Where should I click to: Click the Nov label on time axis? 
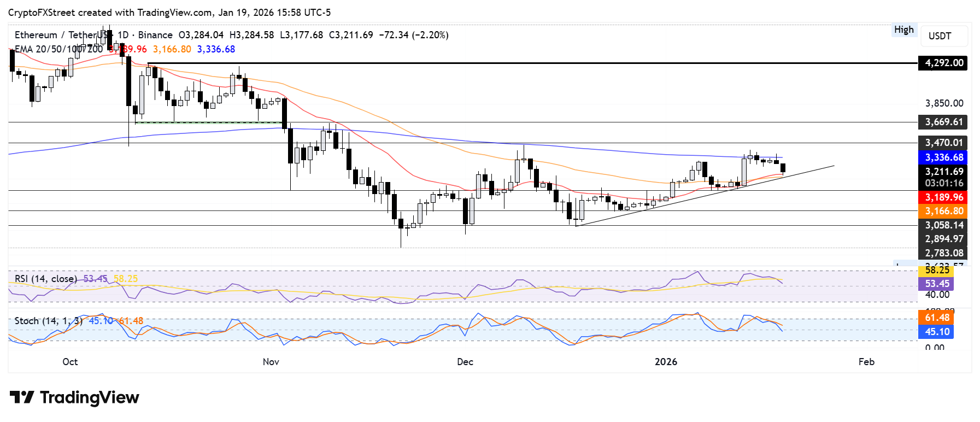click(x=271, y=362)
